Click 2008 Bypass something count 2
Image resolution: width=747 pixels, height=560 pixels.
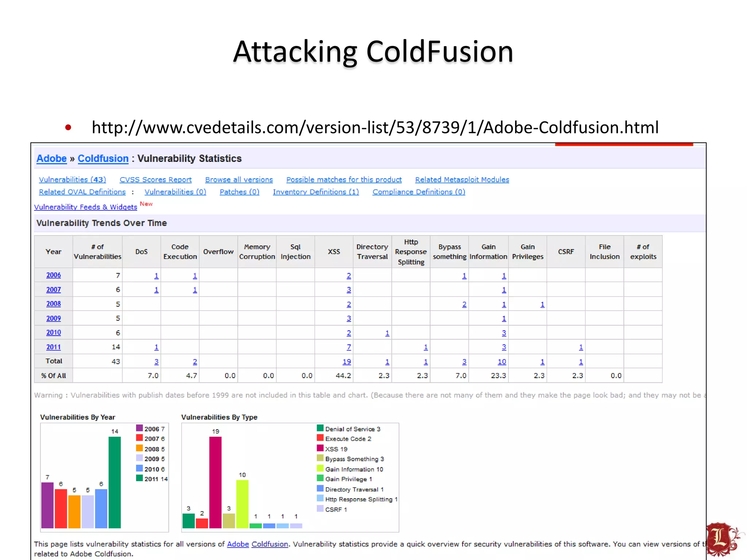point(464,304)
